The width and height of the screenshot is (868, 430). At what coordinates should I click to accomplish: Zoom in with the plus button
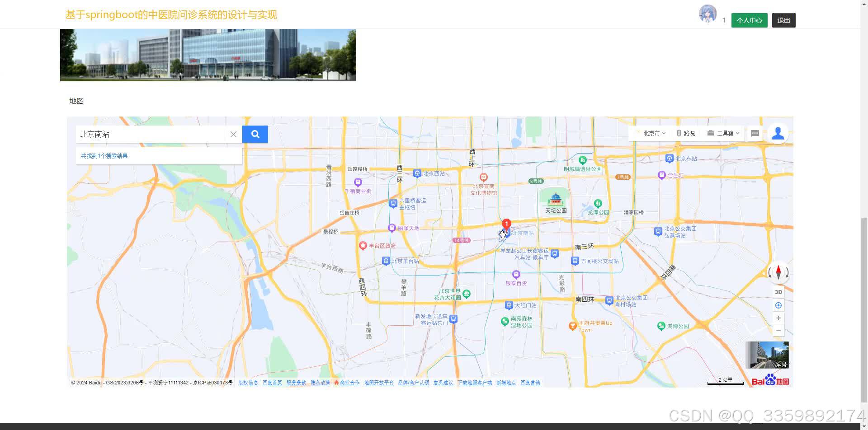(x=778, y=318)
